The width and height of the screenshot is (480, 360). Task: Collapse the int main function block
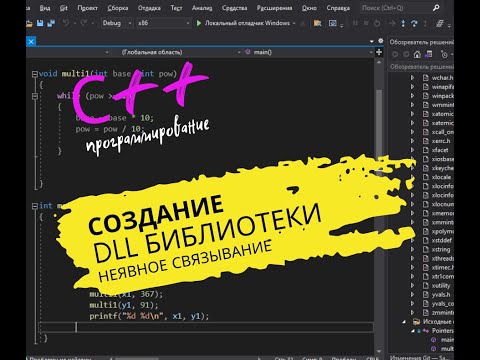click(35, 206)
